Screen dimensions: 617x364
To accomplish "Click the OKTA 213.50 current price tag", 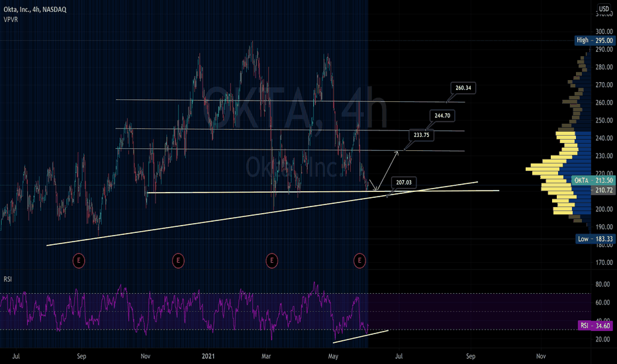I will click(593, 180).
